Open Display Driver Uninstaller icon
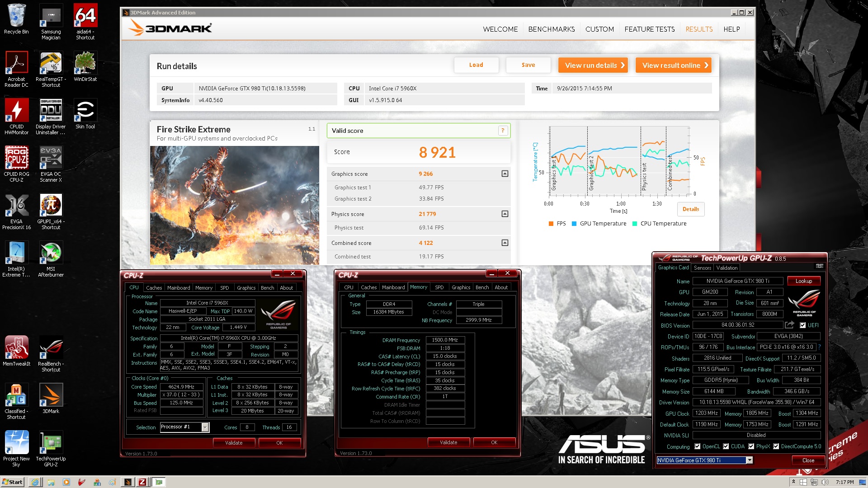The width and height of the screenshot is (868, 488). click(51, 117)
